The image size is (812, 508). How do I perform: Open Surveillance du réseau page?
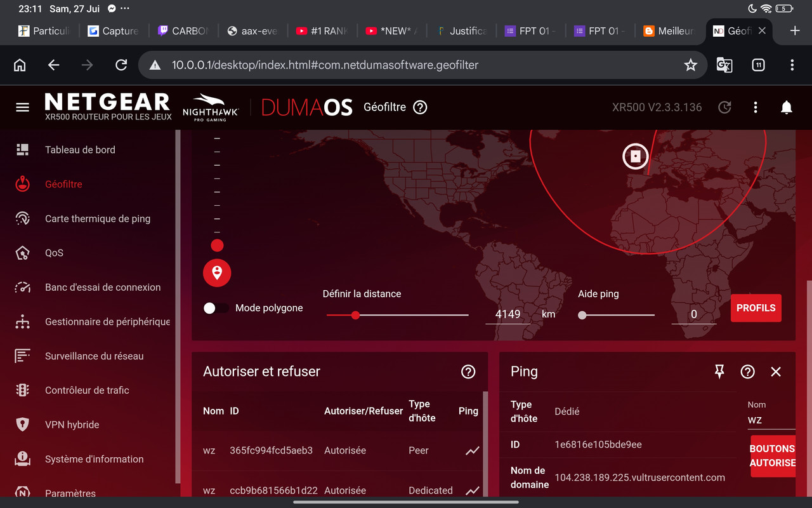94,356
